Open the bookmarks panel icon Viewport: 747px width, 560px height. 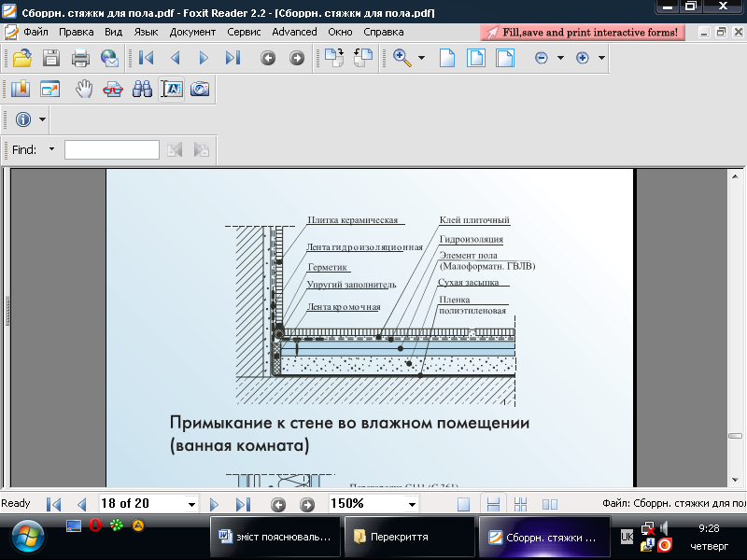pyautogui.click(x=21, y=89)
